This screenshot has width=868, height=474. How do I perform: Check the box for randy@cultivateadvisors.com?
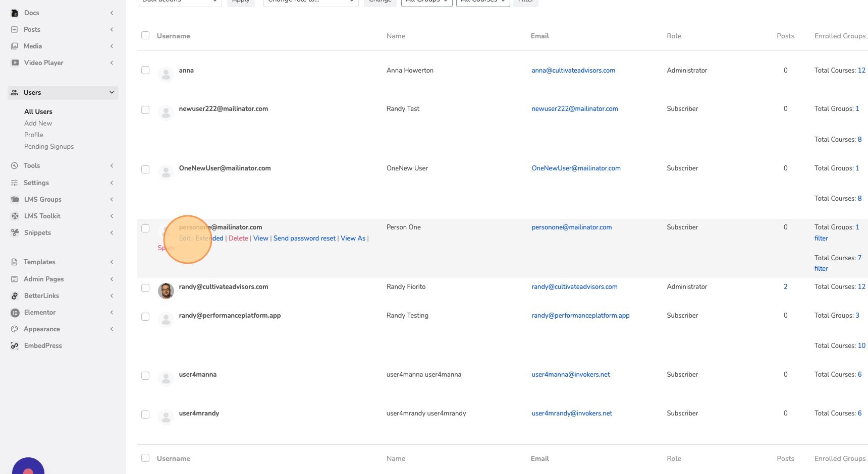coord(145,288)
